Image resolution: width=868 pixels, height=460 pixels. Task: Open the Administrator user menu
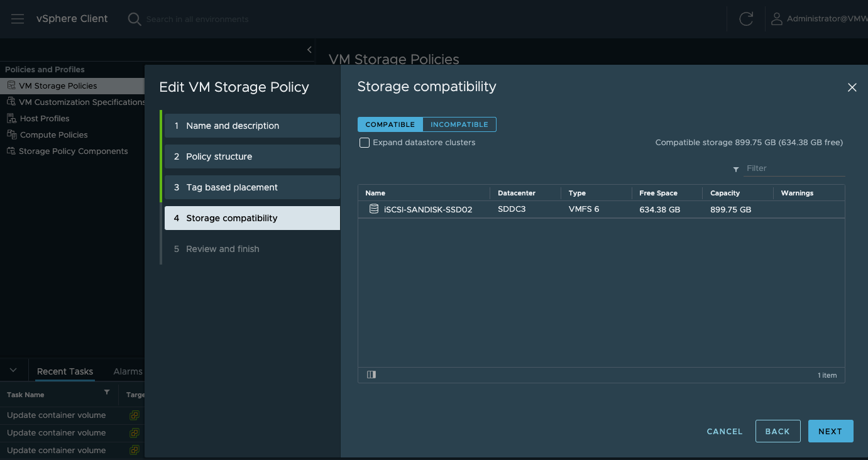pos(820,19)
